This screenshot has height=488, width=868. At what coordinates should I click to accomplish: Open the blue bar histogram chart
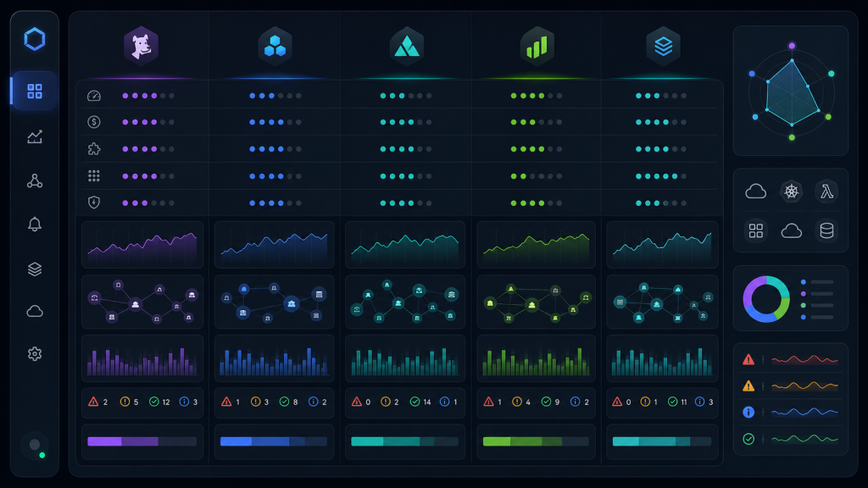[x=274, y=358]
